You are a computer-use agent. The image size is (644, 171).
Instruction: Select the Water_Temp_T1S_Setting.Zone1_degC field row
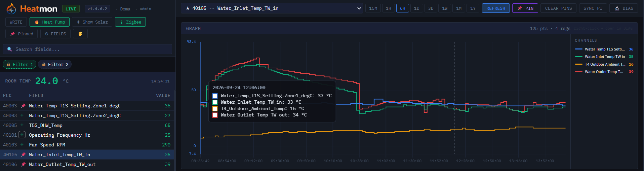pyautogui.click(x=87, y=106)
